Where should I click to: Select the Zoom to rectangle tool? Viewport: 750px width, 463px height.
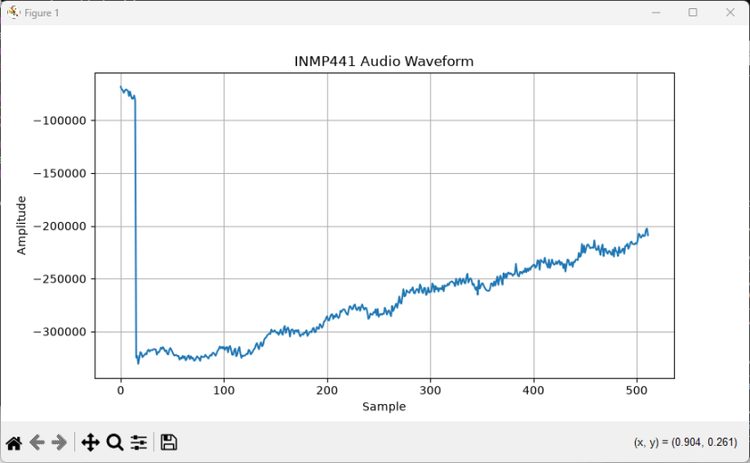pyautogui.click(x=115, y=442)
